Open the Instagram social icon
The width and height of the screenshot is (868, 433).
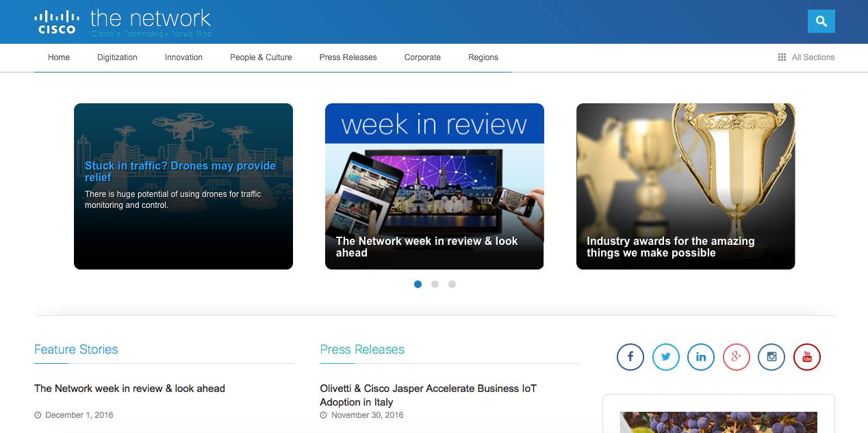[x=771, y=357]
